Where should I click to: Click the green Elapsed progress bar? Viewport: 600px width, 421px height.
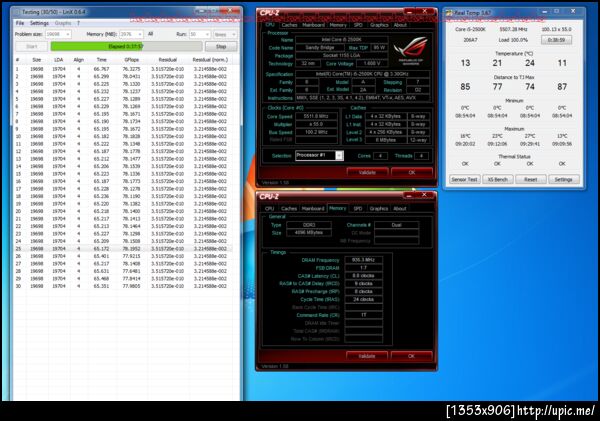126,47
